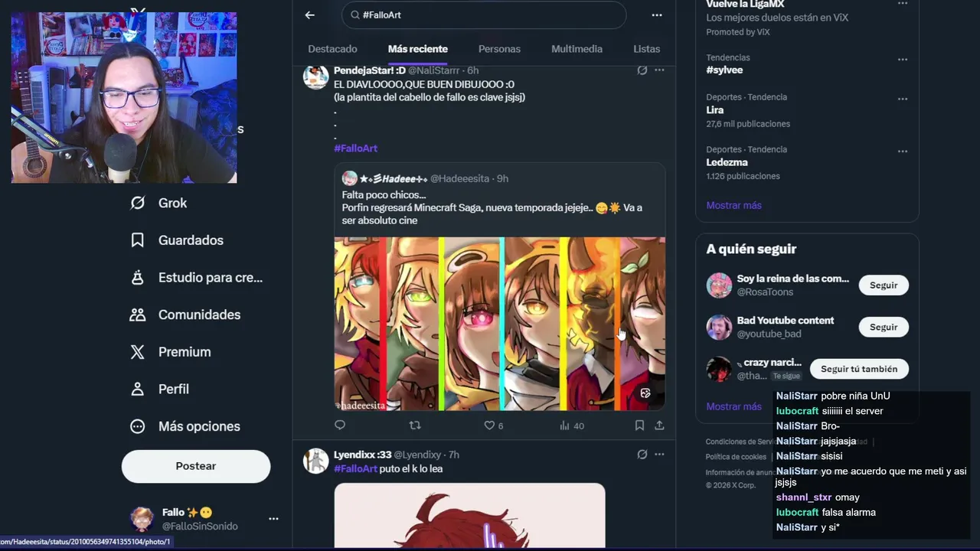980x551 pixels.
Task: Open the Minecraft Saga artwork image
Action: point(499,324)
